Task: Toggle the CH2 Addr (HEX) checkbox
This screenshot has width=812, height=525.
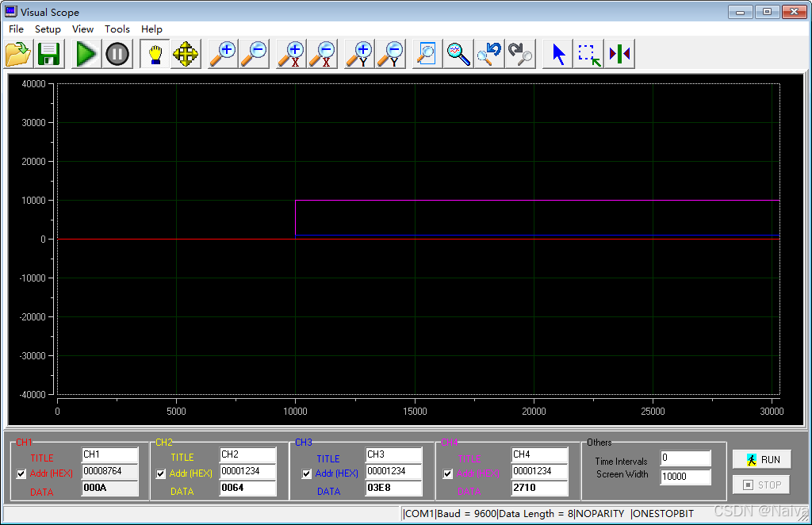Action: pos(160,473)
